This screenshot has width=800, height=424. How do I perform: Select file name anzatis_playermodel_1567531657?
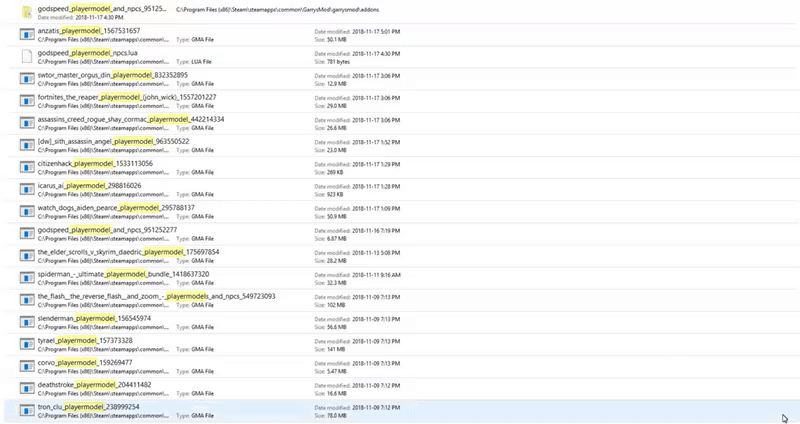pyautogui.click(x=89, y=31)
